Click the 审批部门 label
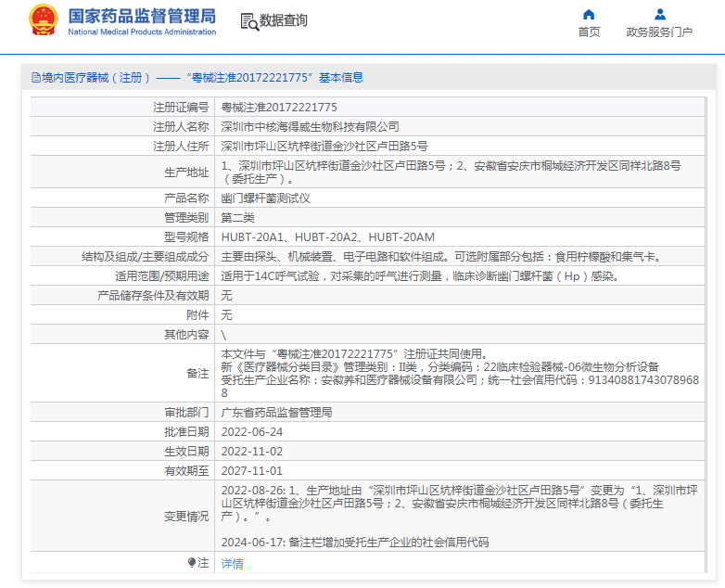The image size is (725, 588). 186,412
